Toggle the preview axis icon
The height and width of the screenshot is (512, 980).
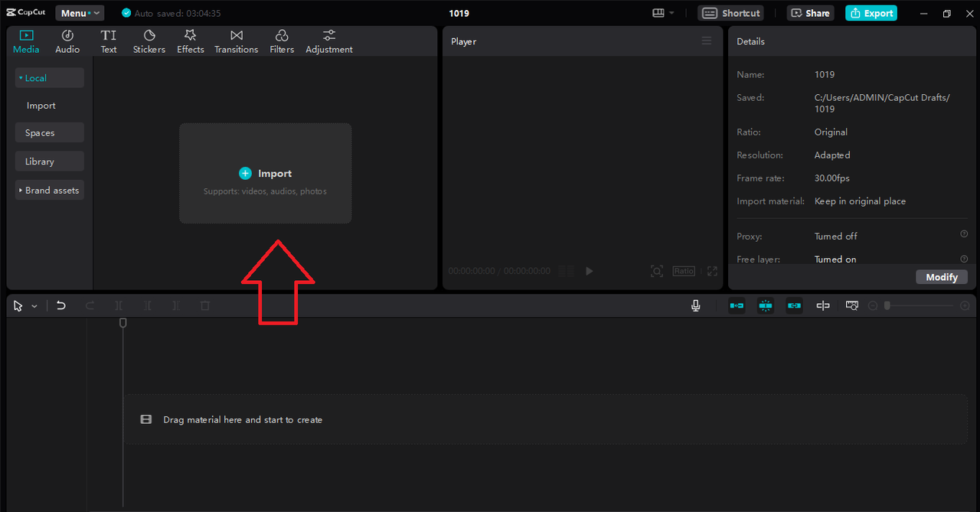pos(823,305)
